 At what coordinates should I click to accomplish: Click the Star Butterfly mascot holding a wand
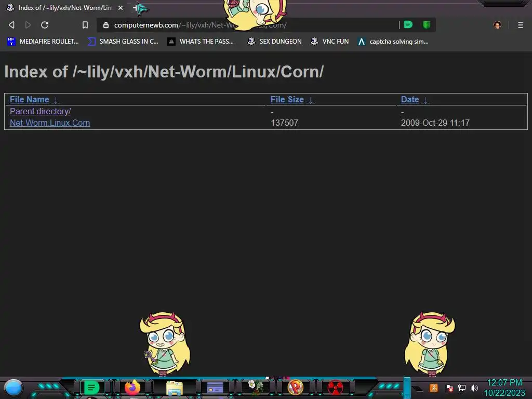165,343
